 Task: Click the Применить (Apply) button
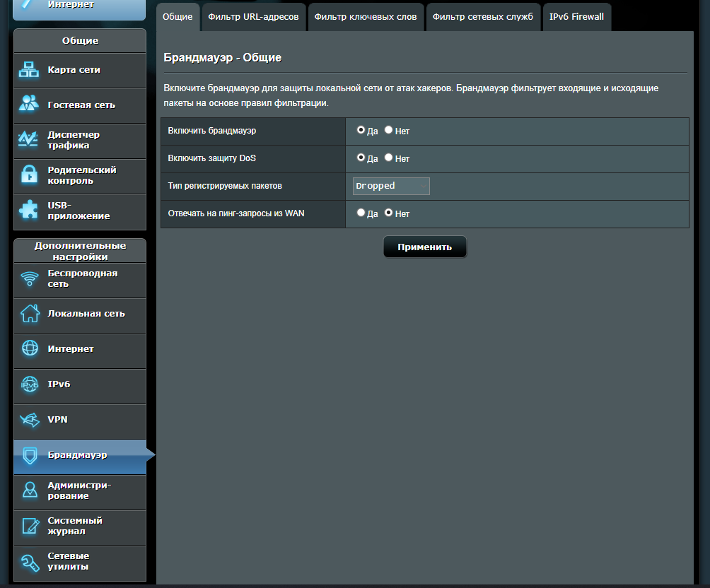coord(424,247)
